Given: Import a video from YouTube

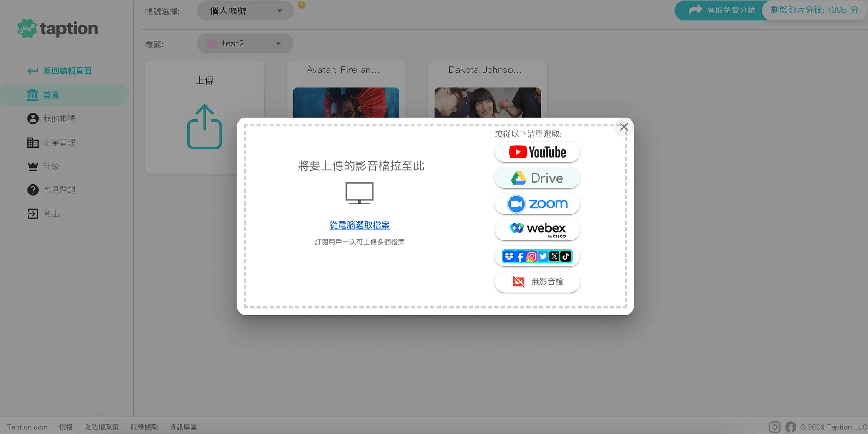Looking at the screenshot, I should pyautogui.click(x=537, y=152).
